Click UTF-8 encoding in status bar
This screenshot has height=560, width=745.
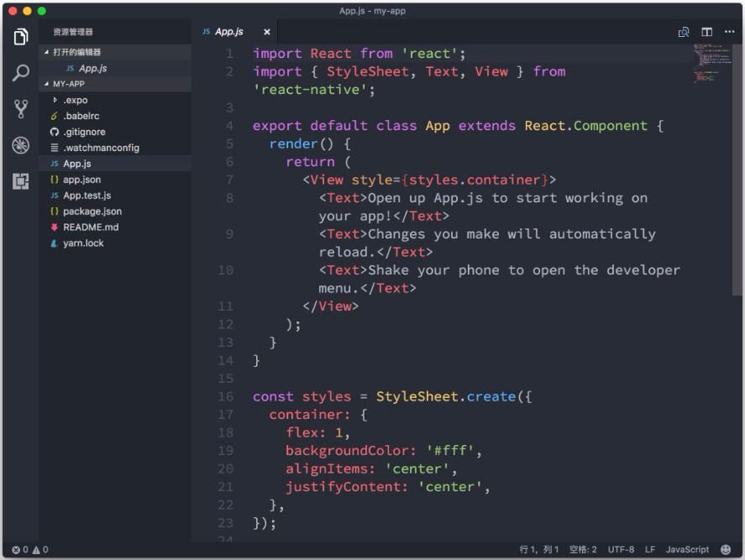tap(619, 550)
